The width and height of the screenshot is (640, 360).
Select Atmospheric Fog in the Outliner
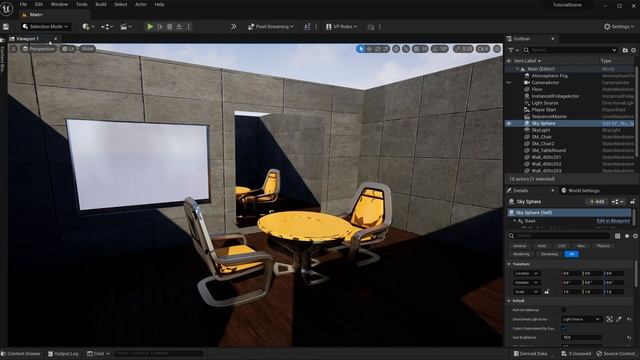(x=549, y=76)
